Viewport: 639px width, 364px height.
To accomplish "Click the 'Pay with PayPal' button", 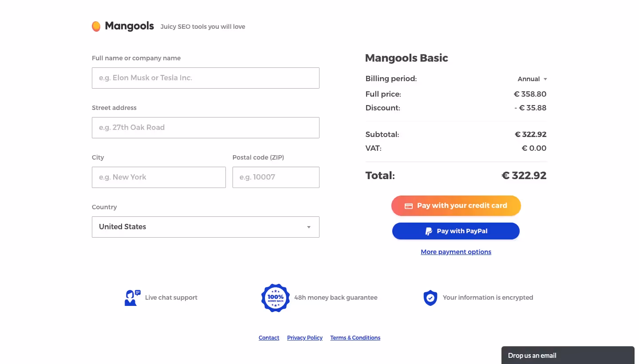I will click(x=456, y=231).
